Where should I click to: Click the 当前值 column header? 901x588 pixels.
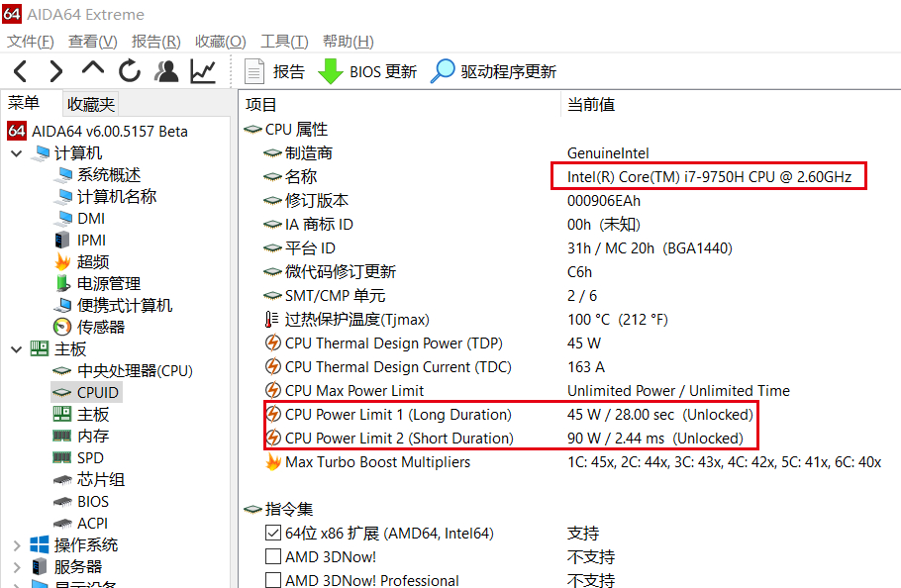591,105
